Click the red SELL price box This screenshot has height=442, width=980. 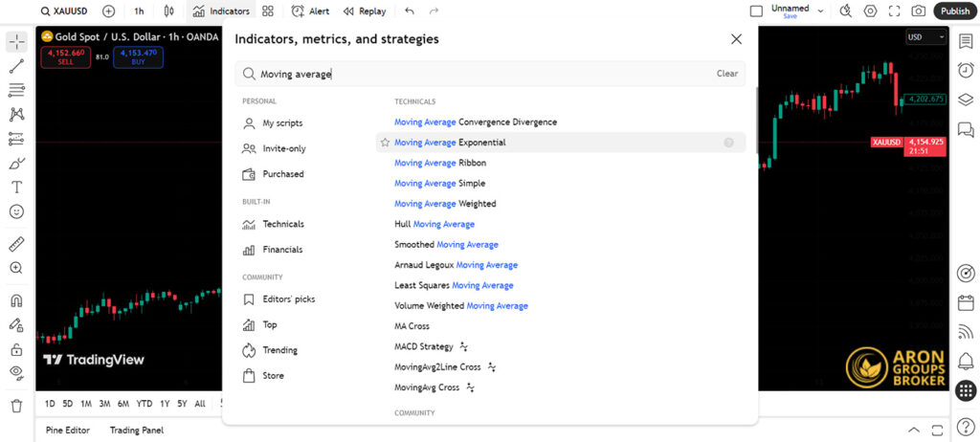tap(65, 56)
